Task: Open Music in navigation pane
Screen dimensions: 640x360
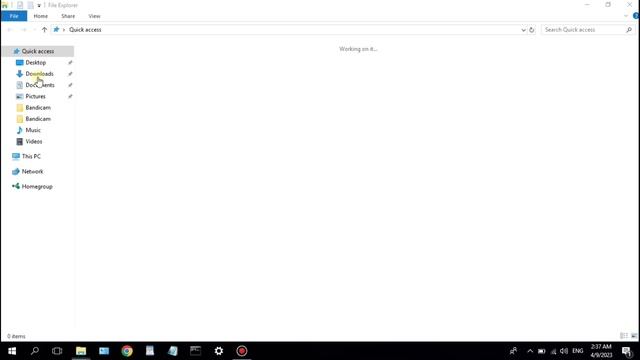Action: (33, 130)
